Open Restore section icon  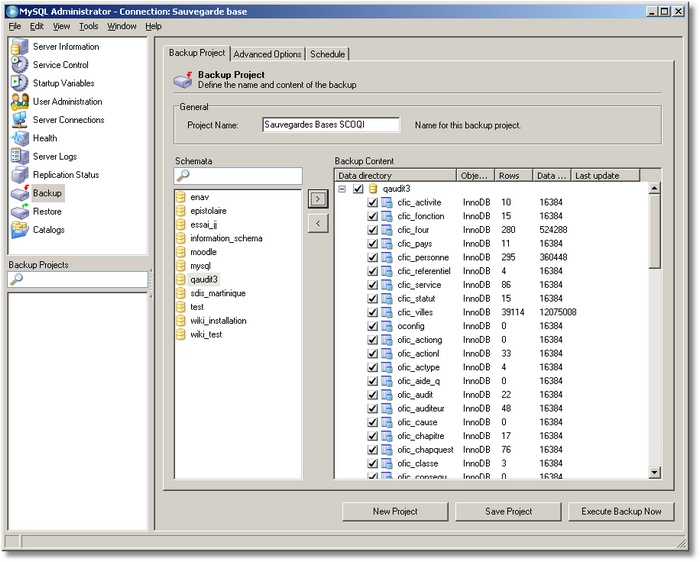pos(20,212)
